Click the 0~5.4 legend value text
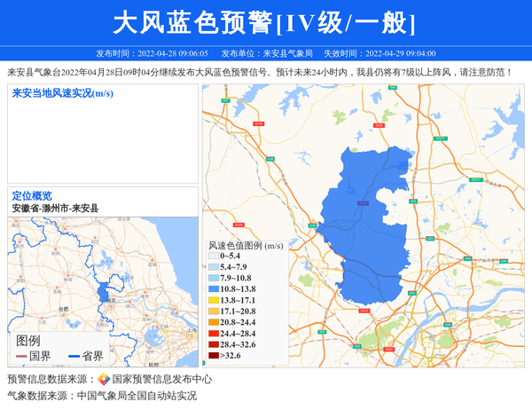Image resolution: width=532 pixels, height=418 pixels. coord(230,256)
